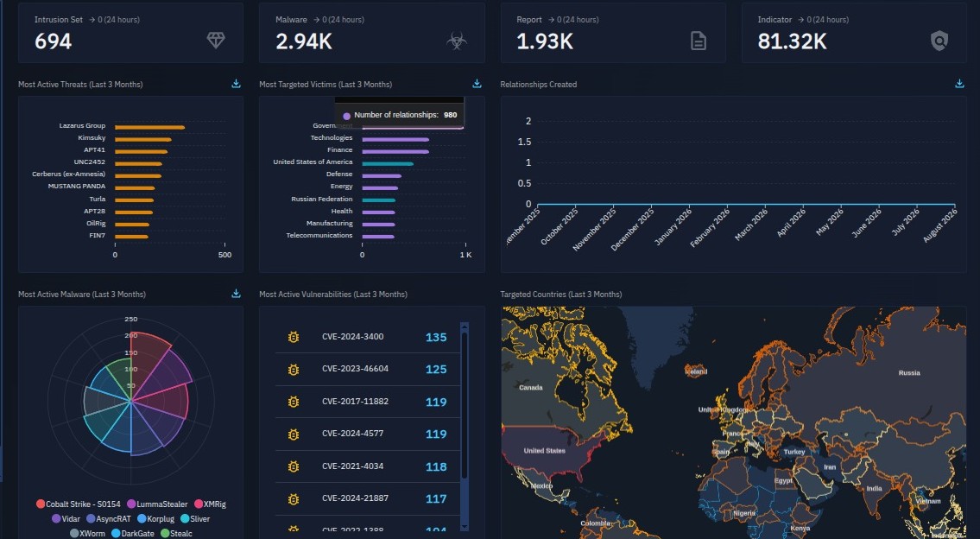Click the Indicator shield icon
980x539 pixels.
tap(939, 41)
